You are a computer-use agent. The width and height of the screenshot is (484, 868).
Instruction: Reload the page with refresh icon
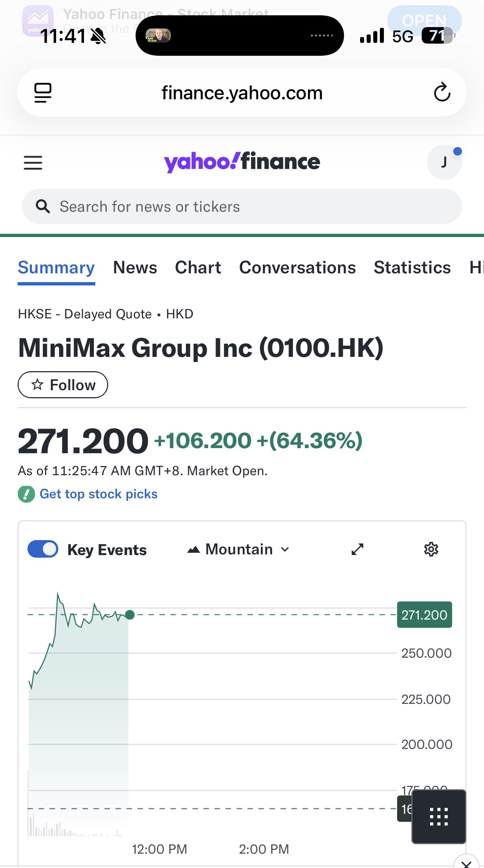pos(442,92)
